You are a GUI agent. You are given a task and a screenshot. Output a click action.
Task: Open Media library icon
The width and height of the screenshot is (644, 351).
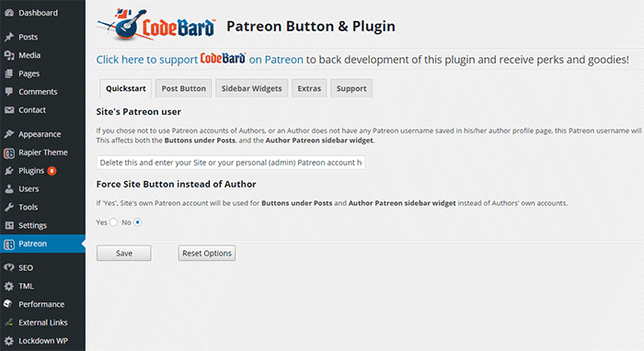click(9, 55)
